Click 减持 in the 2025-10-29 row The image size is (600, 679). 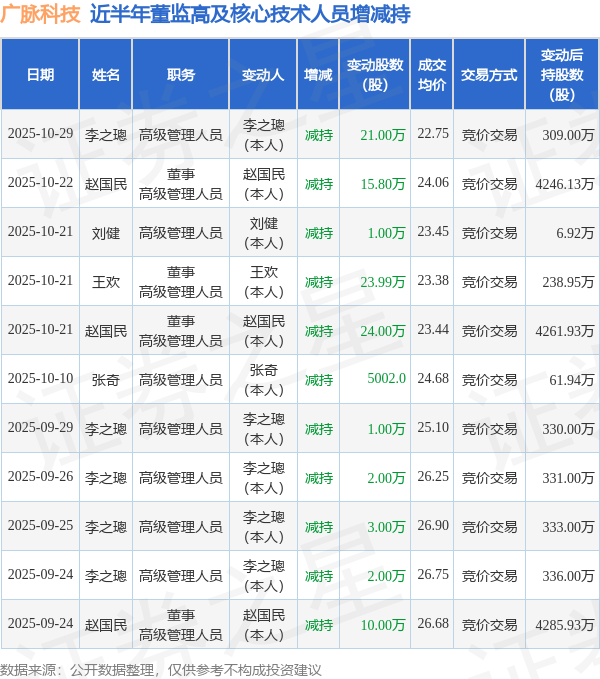pos(319,135)
